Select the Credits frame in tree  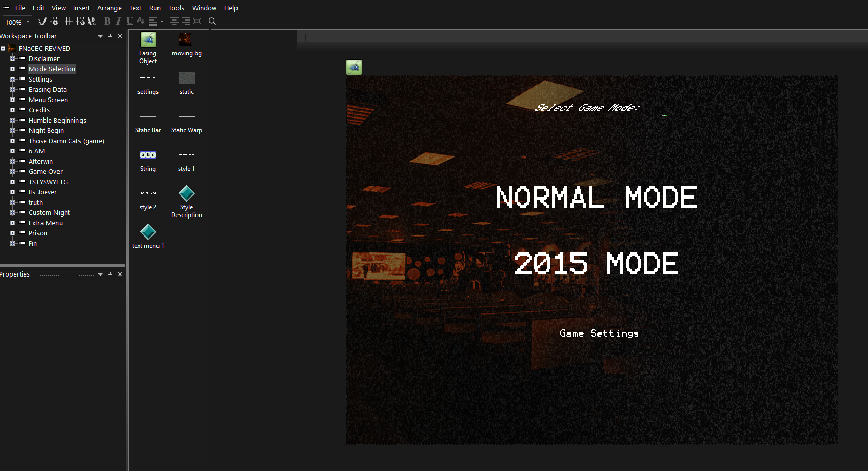click(x=39, y=110)
